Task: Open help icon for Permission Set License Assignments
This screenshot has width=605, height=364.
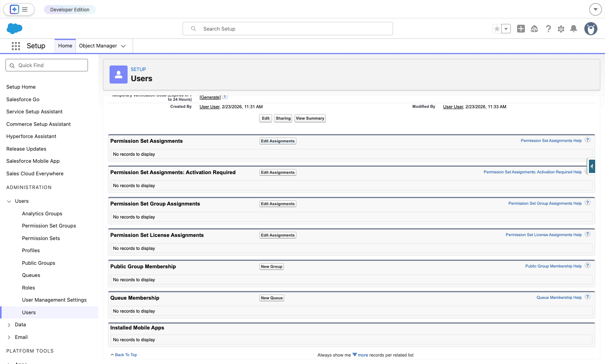Action: click(x=588, y=234)
